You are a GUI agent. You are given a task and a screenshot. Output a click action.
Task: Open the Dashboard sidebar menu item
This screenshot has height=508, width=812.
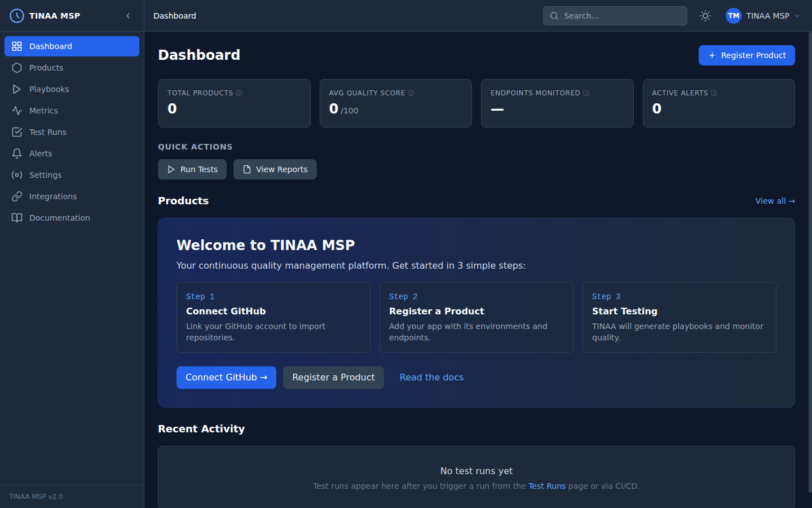[x=72, y=46]
